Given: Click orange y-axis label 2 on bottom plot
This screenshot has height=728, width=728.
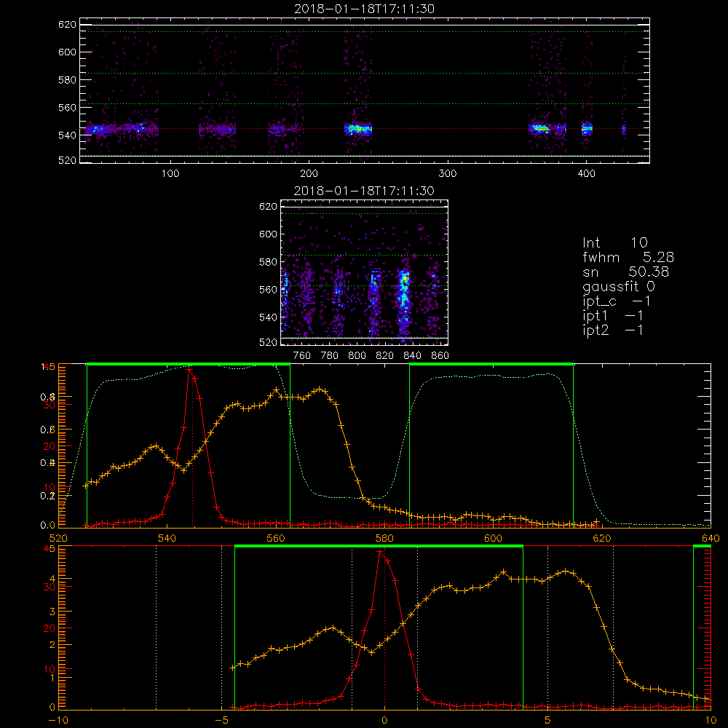Looking at the screenshot, I should pyautogui.click(x=52, y=645).
